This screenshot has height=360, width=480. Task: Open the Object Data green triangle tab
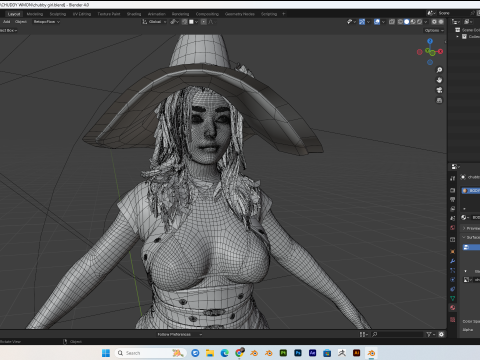[452, 298]
